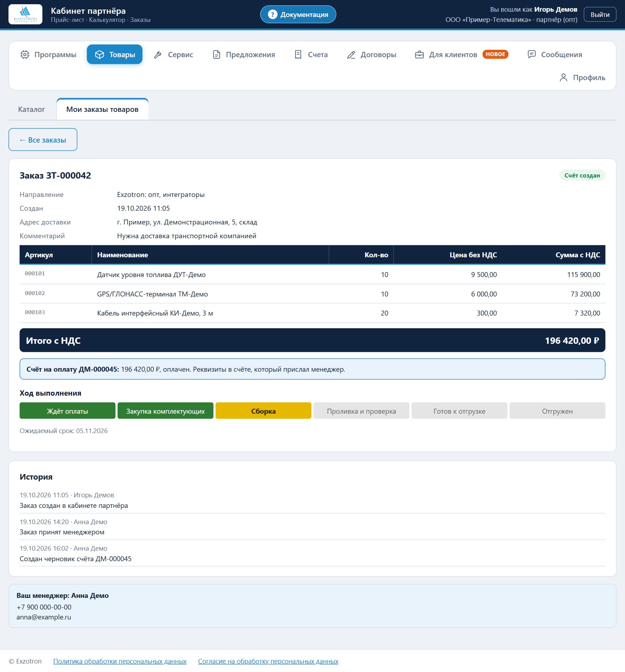
Task: Click Кабель интерфейсный КИ-Демо, 3 м
Action: [x=155, y=313]
